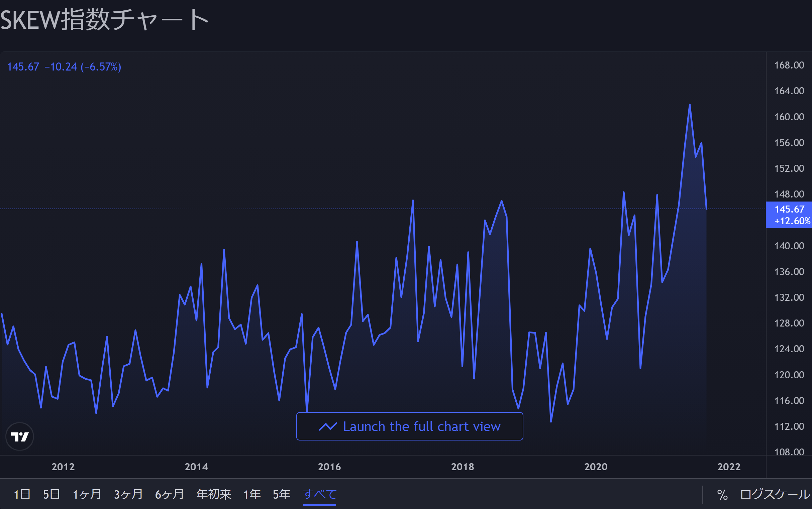Select the すべて range tab

tap(319, 494)
